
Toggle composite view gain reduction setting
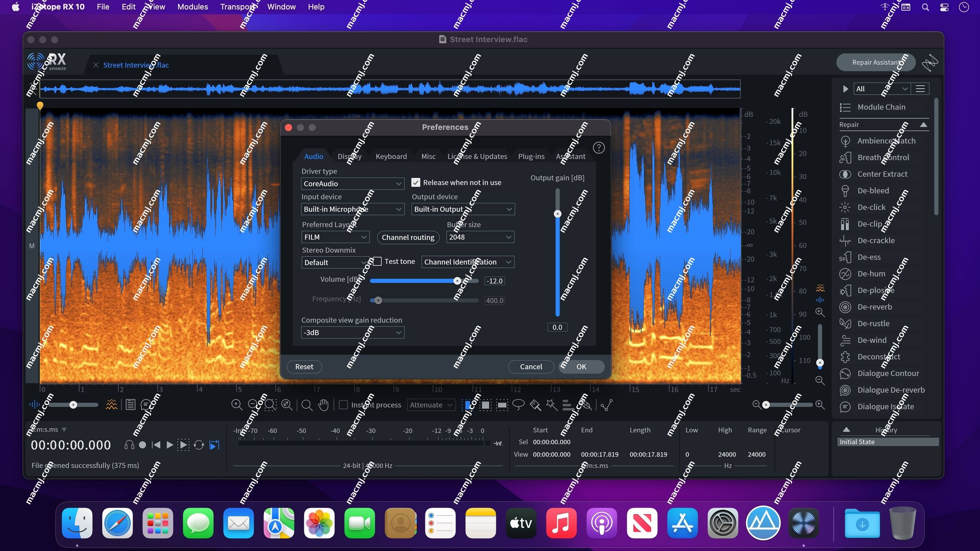(352, 332)
